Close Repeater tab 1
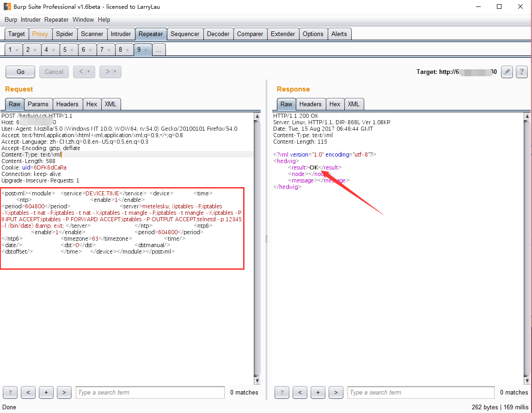 [x=17, y=50]
